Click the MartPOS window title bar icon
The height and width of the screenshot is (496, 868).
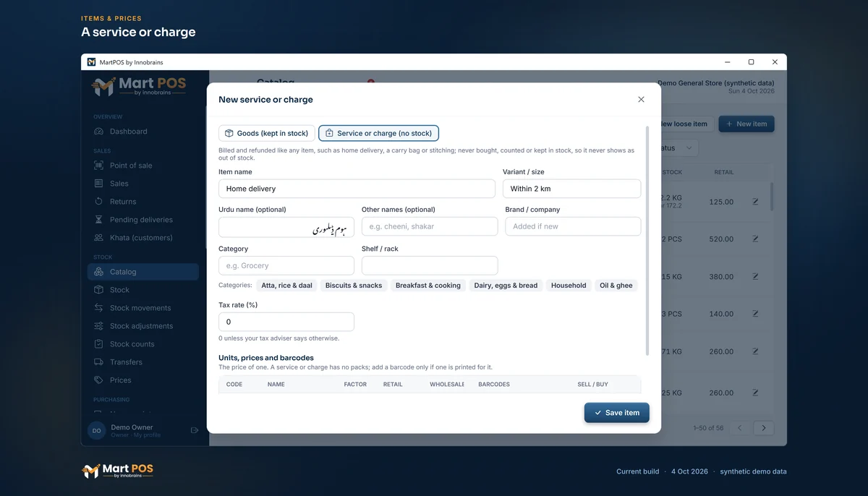click(x=92, y=62)
